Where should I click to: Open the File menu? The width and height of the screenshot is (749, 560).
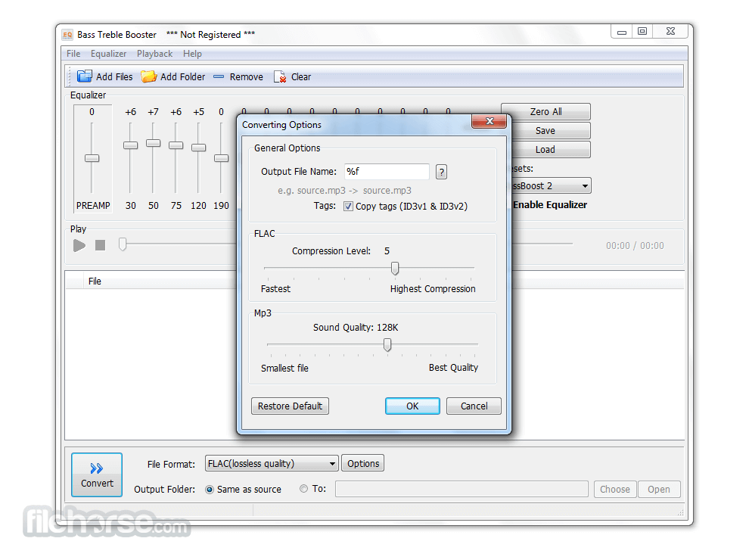click(73, 54)
